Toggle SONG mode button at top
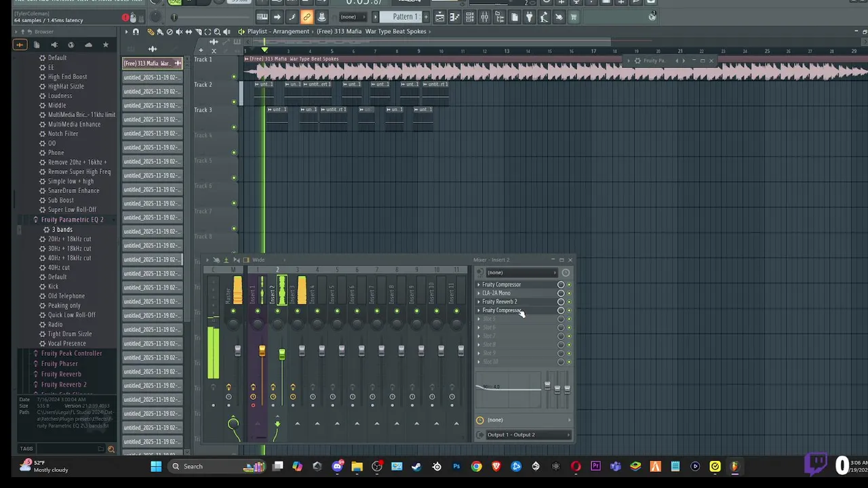This screenshot has height=488, width=868. [175, 2]
